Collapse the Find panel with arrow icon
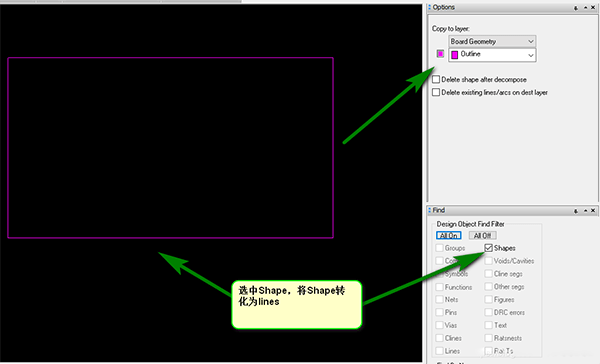This screenshot has width=600, height=364. pyautogui.click(x=585, y=211)
